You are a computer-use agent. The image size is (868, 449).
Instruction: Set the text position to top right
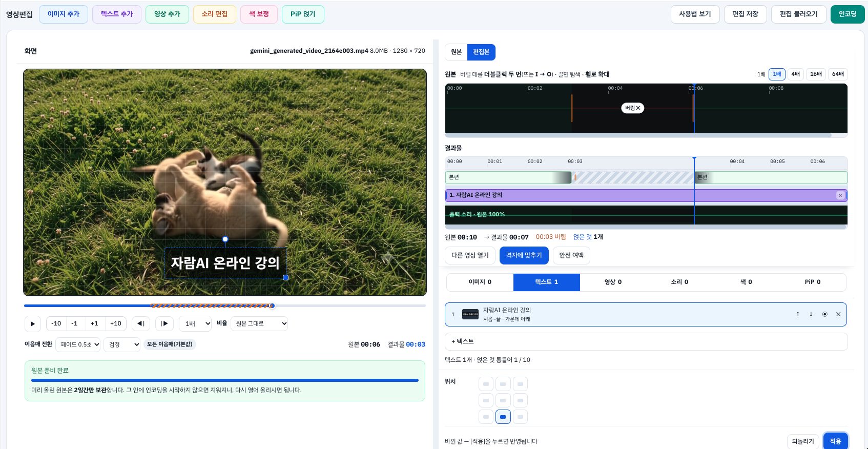520,384
